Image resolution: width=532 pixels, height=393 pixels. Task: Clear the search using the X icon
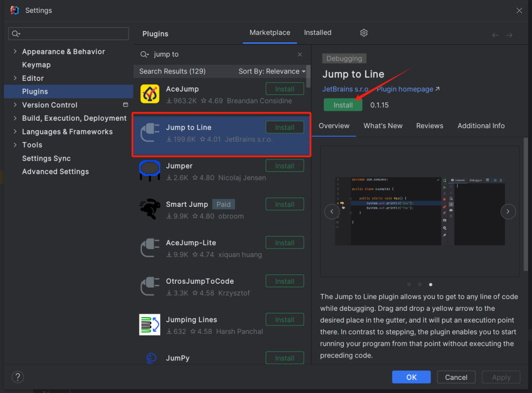click(x=299, y=54)
